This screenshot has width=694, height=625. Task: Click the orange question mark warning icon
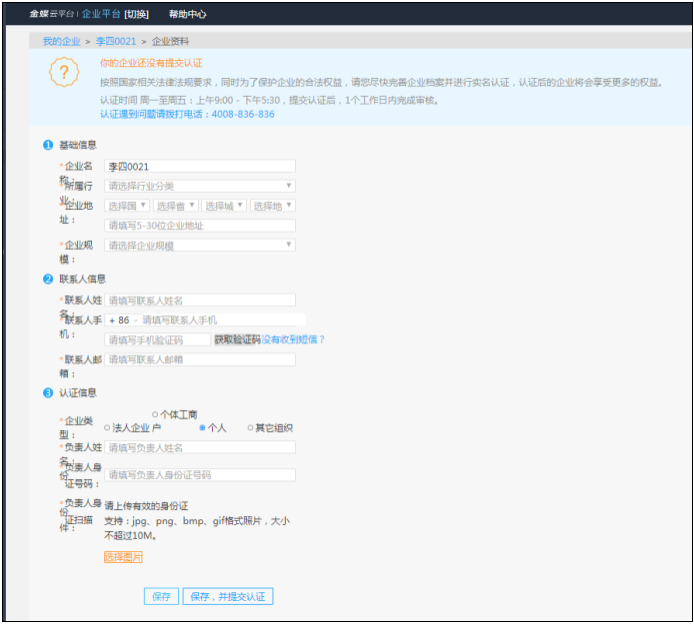pyautogui.click(x=64, y=72)
